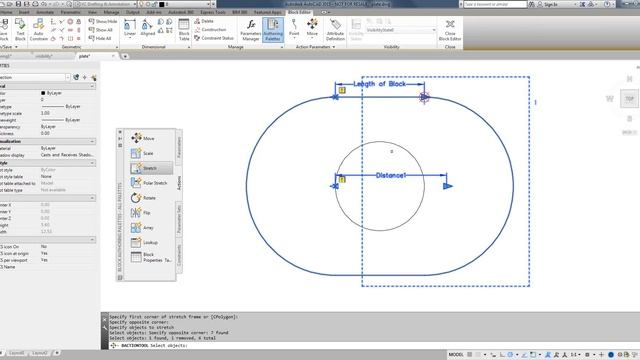Open a new drawing tab with plus button
The image size is (640, 360).
click(125, 56)
